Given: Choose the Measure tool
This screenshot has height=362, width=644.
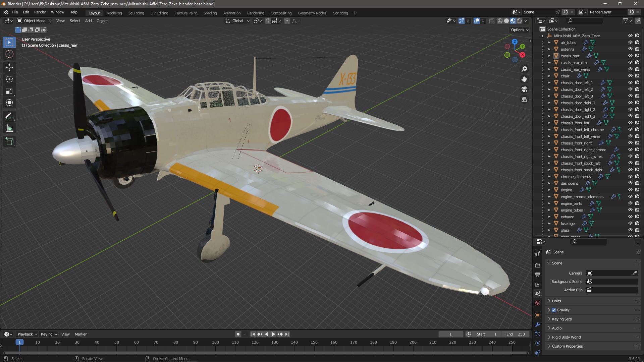Looking at the screenshot, I should pyautogui.click(x=9, y=128).
